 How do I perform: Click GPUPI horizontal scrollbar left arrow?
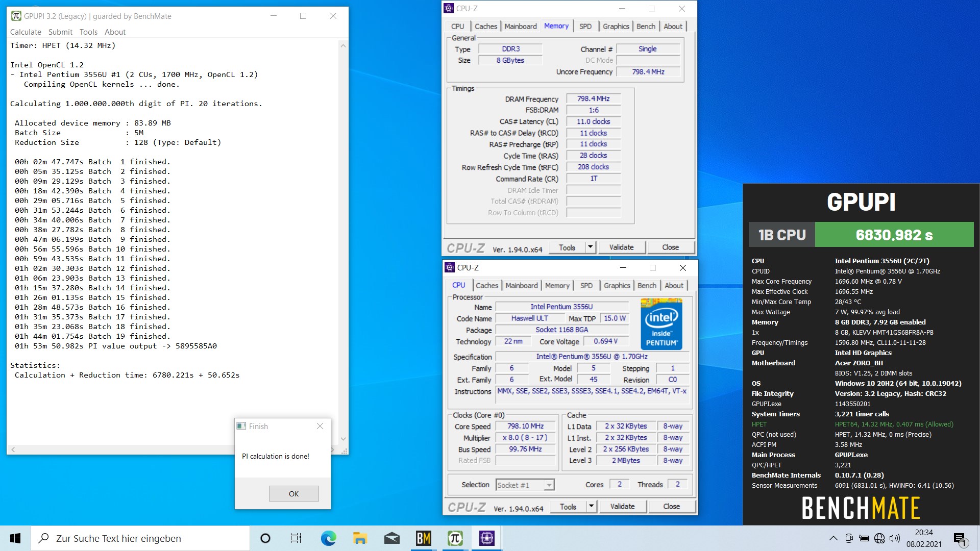pyautogui.click(x=13, y=449)
